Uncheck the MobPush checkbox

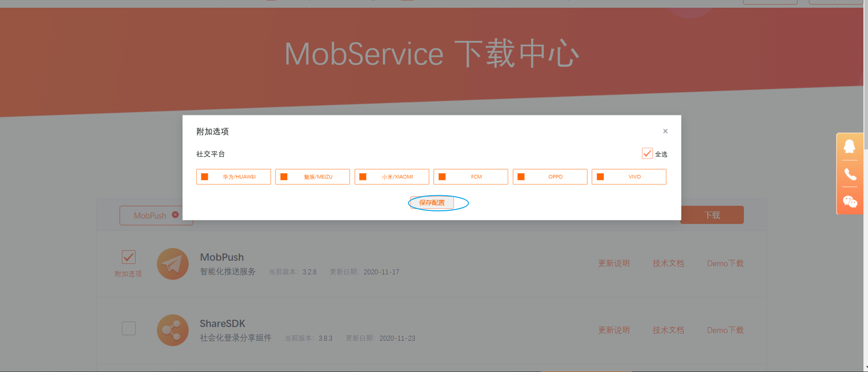coord(129,257)
